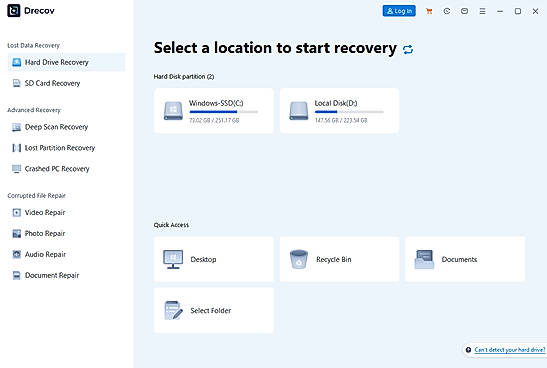547x368 pixels.
Task: Switch to Video Repair
Action: pyautogui.click(x=66, y=212)
